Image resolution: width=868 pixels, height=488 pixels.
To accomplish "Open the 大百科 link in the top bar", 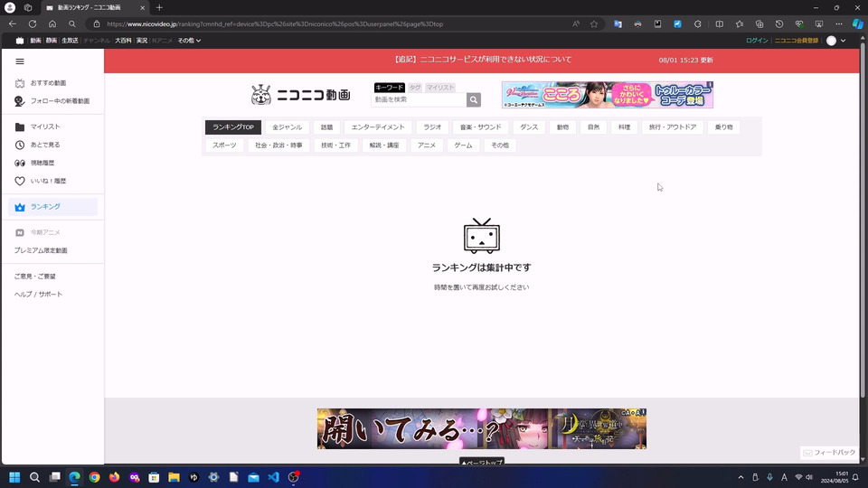I will click(x=123, y=41).
